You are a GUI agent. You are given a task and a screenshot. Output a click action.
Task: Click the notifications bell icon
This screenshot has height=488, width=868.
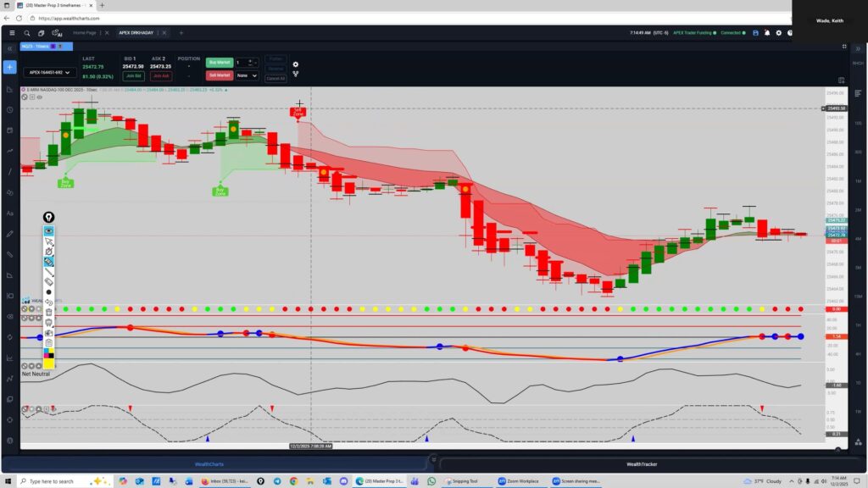[x=766, y=33]
